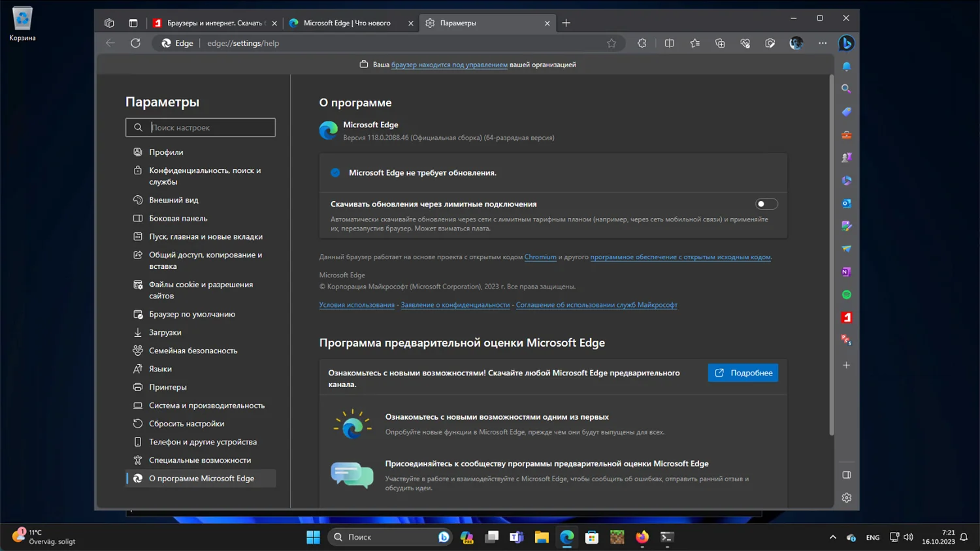Open the Favorites list
Viewport: 980px width, 551px height.
pyautogui.click(x=694, y=43)
